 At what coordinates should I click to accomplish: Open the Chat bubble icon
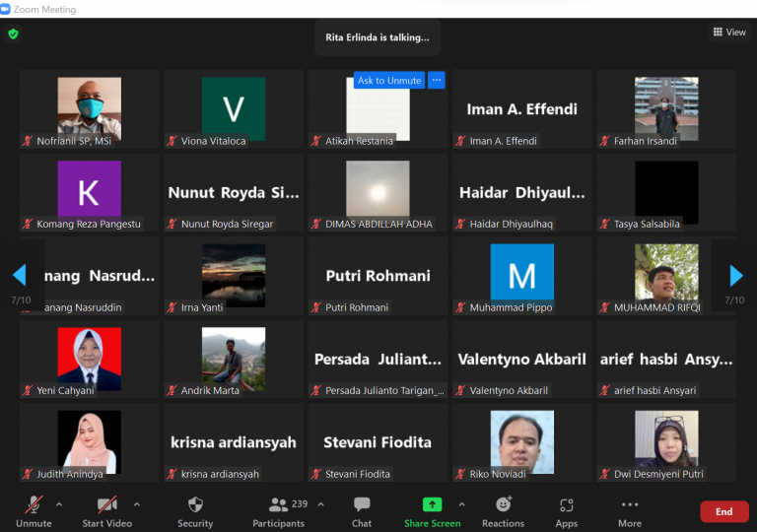point(362,504)
